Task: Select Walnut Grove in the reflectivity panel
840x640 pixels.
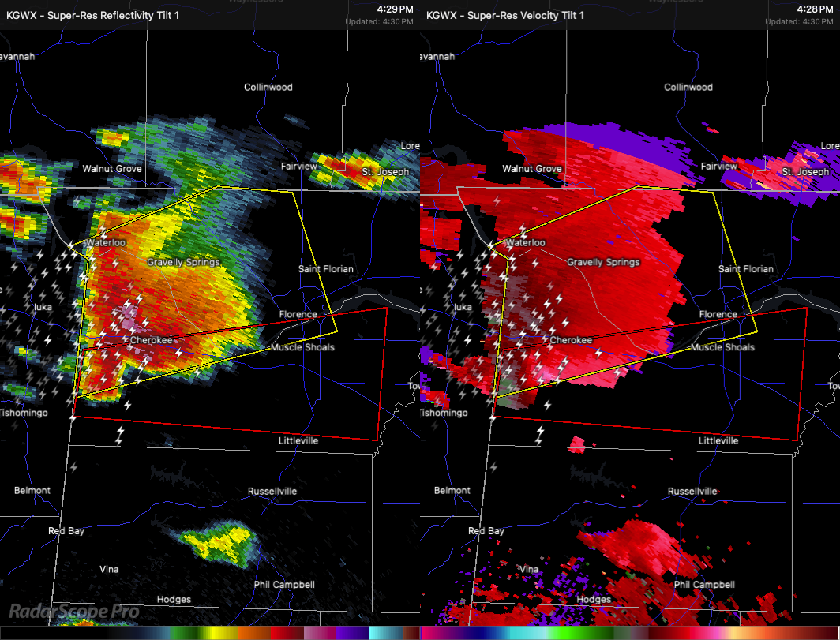Action: 112,169
